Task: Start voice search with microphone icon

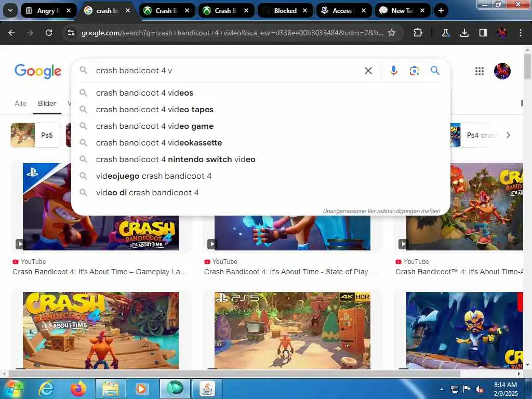Action: coord(394,71)
